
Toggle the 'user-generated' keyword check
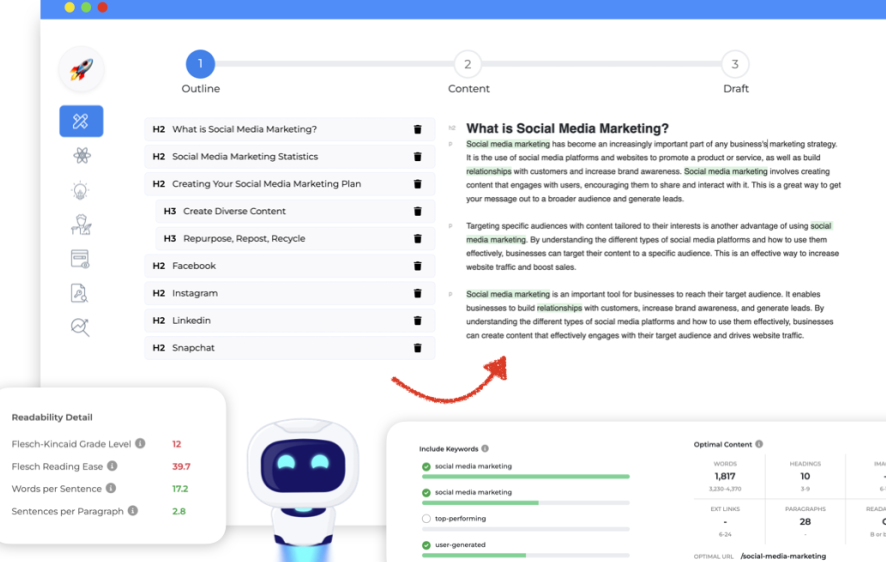pyautogui.click(x=426, y=545)
